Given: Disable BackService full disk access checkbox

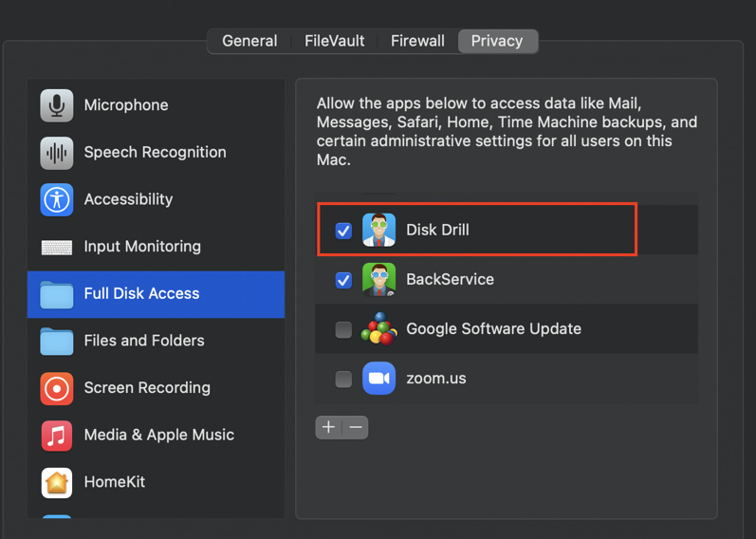Looking at the screenshot, I should 343,280.
